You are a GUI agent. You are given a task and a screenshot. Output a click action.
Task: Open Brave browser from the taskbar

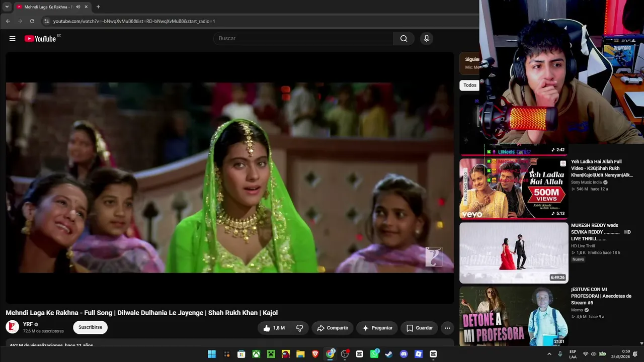(x=315, y=354)
